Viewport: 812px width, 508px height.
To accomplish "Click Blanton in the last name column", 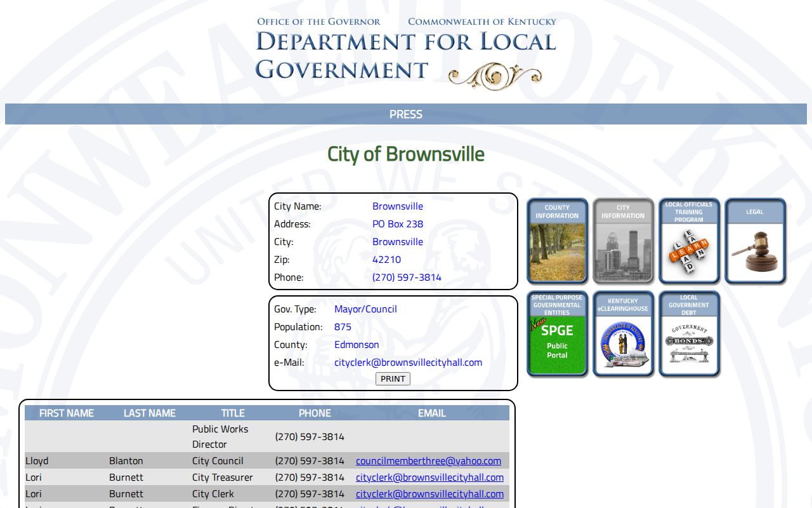I will pos(126,461).
